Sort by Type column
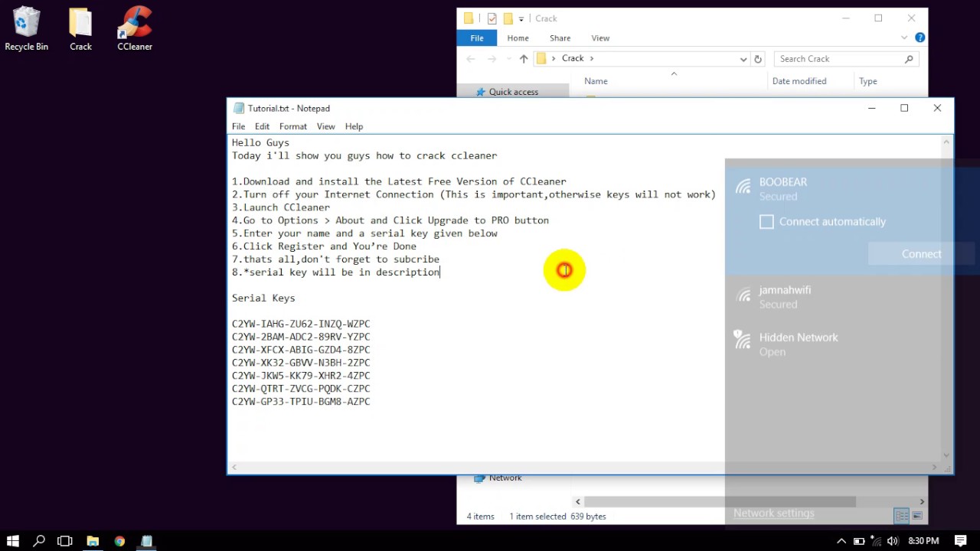 point(867,81)
